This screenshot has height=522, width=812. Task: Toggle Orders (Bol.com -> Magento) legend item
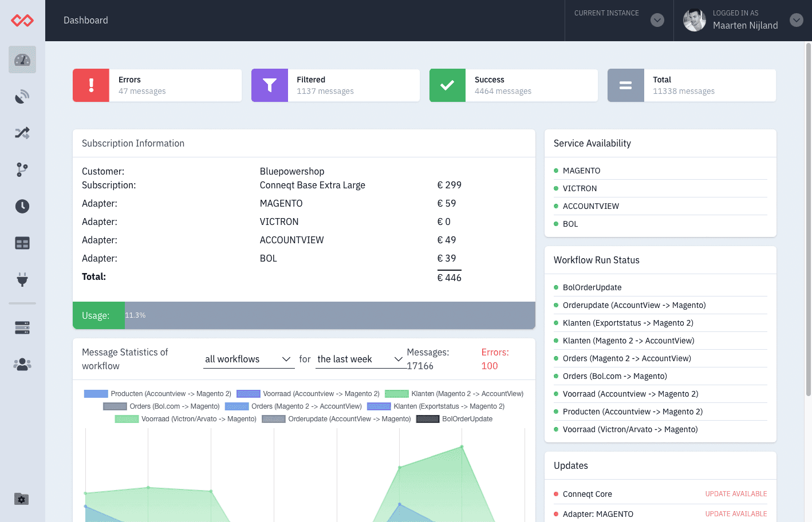tap(161, 406)
